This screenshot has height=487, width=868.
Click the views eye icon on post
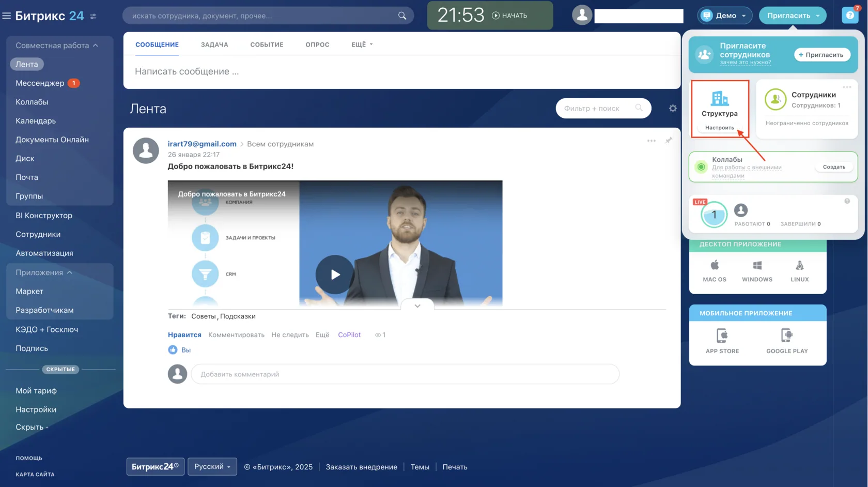click(378, 335)
